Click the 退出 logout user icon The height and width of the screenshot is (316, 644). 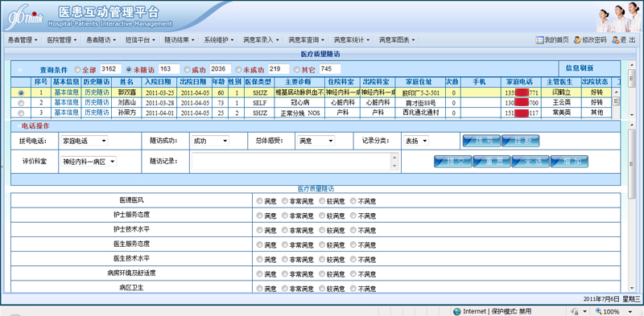pyautogui.click(x=615, y=40)
